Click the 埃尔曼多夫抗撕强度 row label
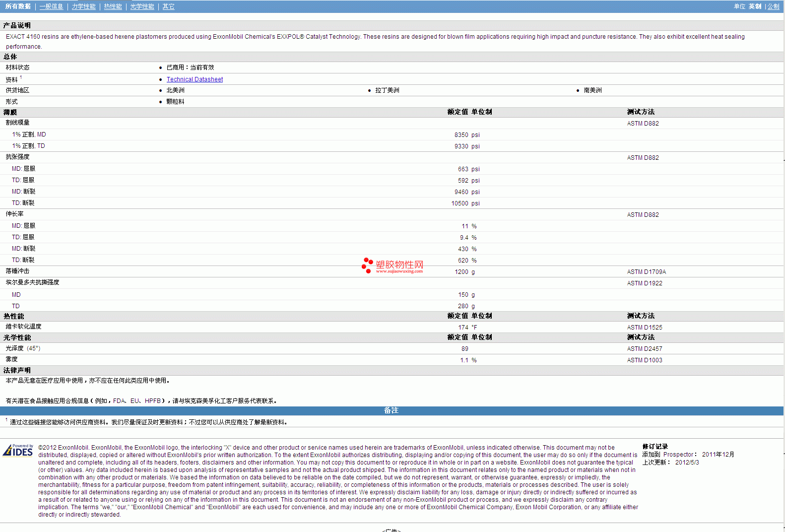Image resolution: width=785 pixels, height=532 pixels. [x=32, y=282]
